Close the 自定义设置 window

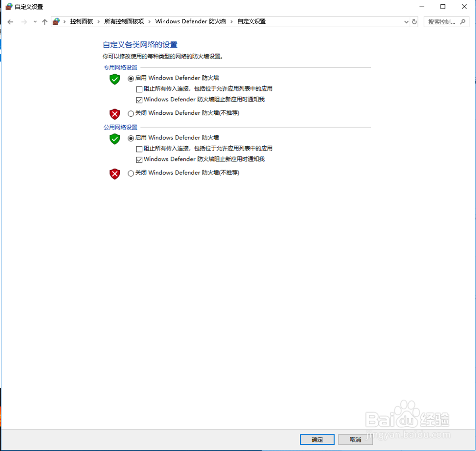coord(464,7)
